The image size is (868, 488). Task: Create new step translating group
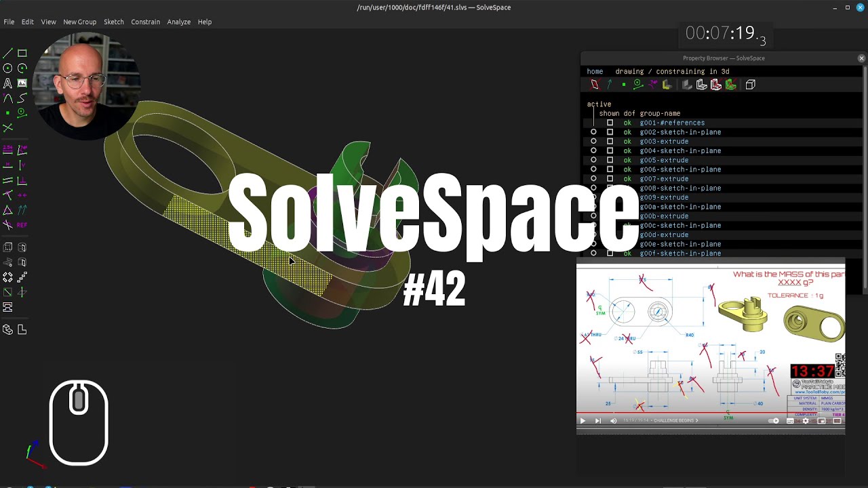pos(22,277)
